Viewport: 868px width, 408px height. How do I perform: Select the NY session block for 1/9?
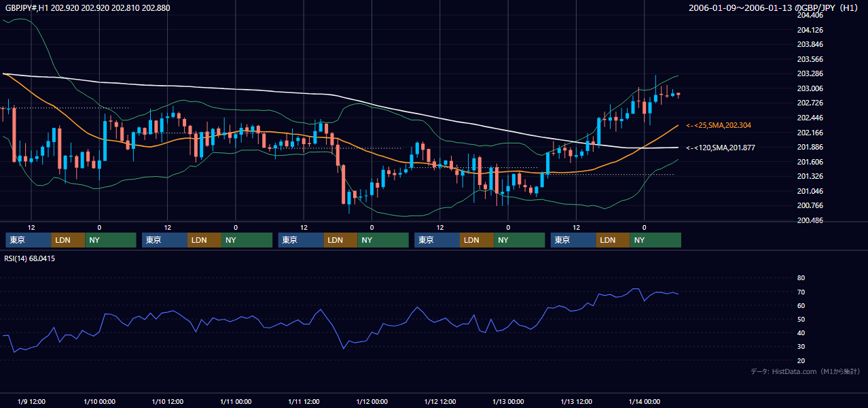(x=111, y=240)
